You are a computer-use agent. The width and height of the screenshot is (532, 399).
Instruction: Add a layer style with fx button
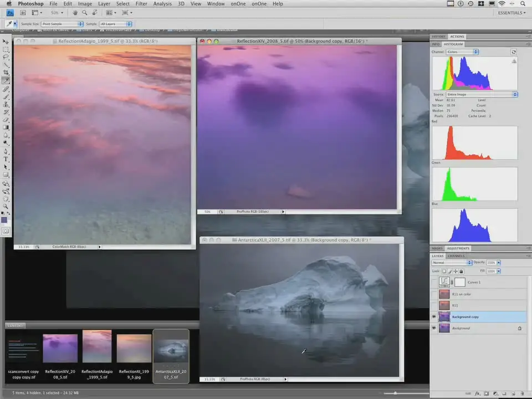click(477, 393)
